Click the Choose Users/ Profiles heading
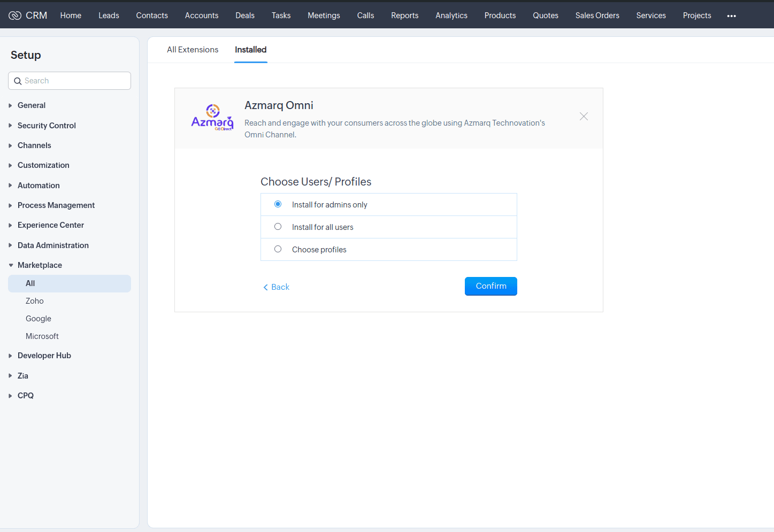The image size is (774, 532). click(x=316, y=182)
